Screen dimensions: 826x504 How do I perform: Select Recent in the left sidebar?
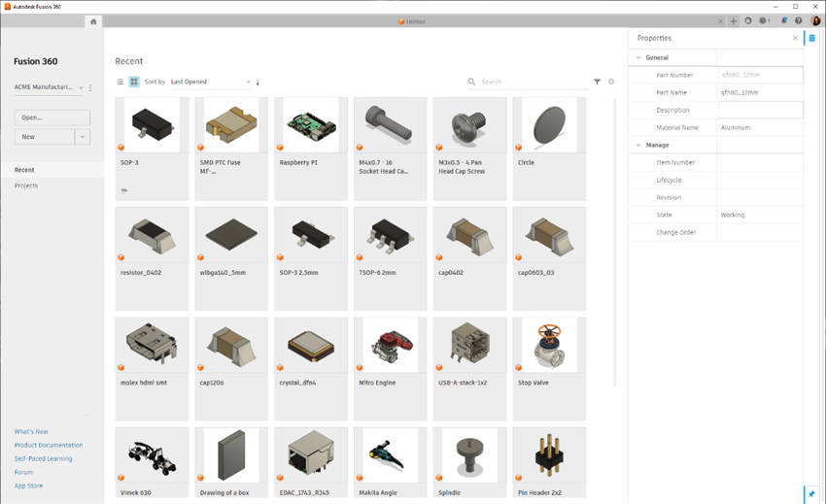coord(24,170)
